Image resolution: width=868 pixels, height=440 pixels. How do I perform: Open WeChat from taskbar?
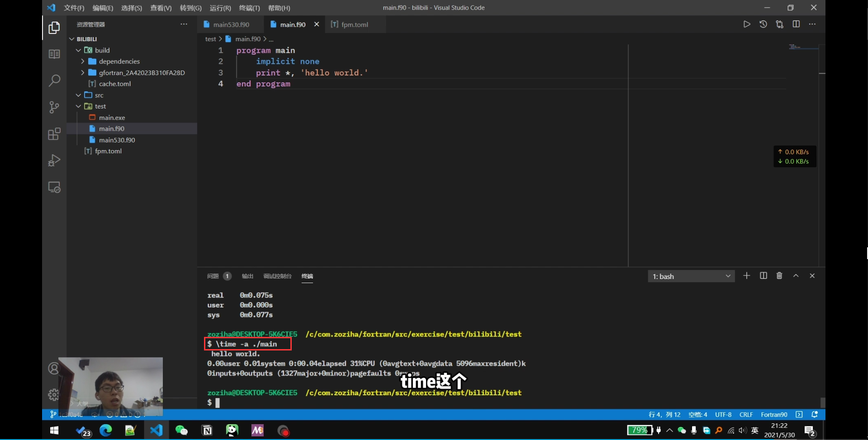181,430
